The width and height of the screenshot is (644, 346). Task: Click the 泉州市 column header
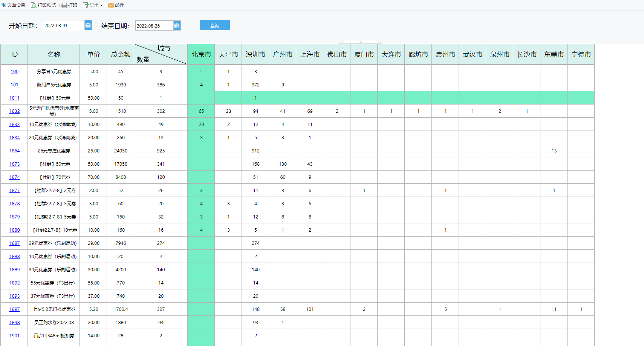(500, 54)
